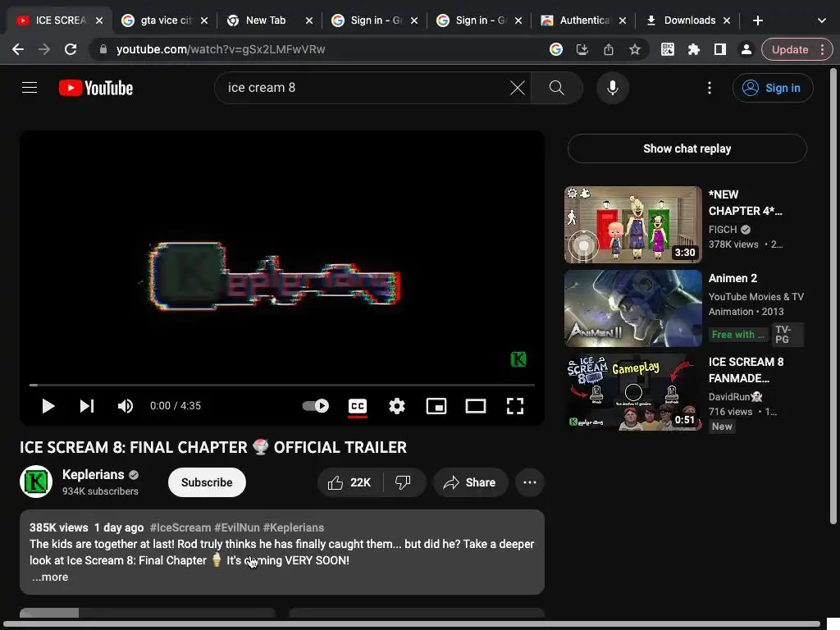Expand the tab search chevron
This screenshot has height=630, width=840.
pyautogui.click(x=822, y=21)
